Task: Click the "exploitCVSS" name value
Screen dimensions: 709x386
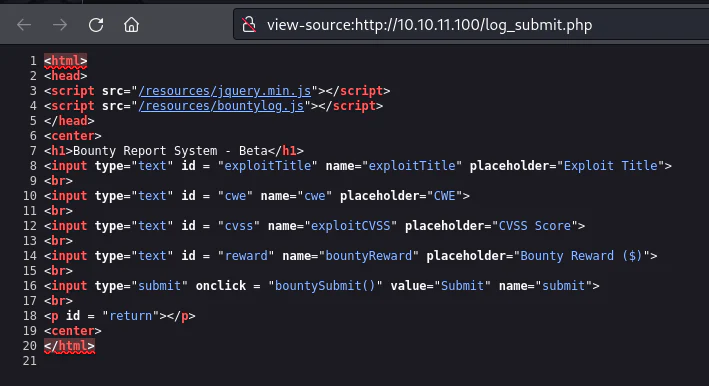Action: tap(350, 226)
